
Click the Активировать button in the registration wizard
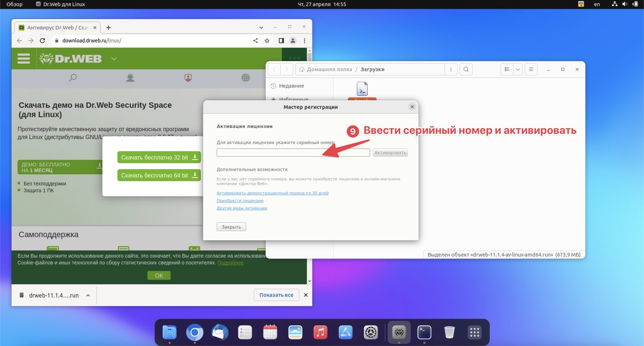pos(390,153)
